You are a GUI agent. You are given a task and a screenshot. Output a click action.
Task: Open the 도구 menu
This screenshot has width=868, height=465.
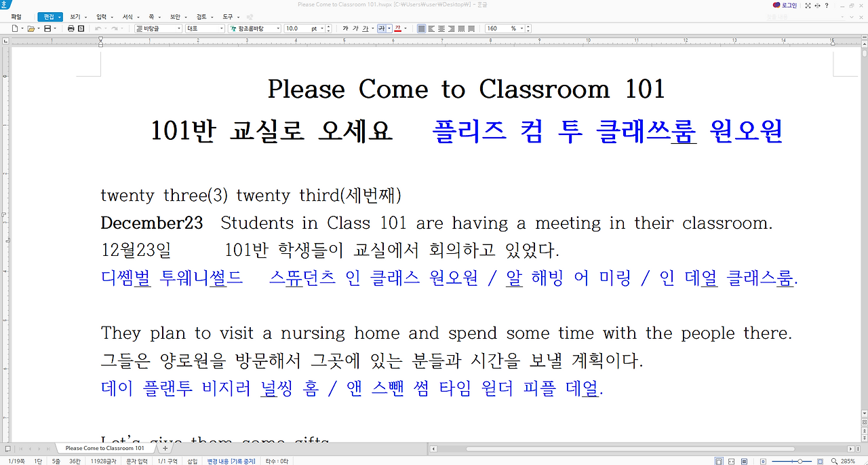[230, 16]
